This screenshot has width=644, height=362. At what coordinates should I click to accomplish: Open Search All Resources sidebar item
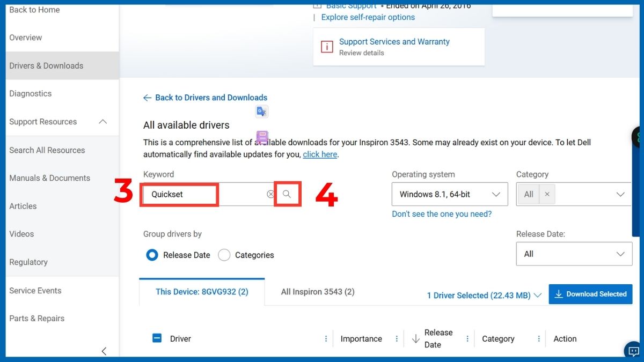pos(47,150)
